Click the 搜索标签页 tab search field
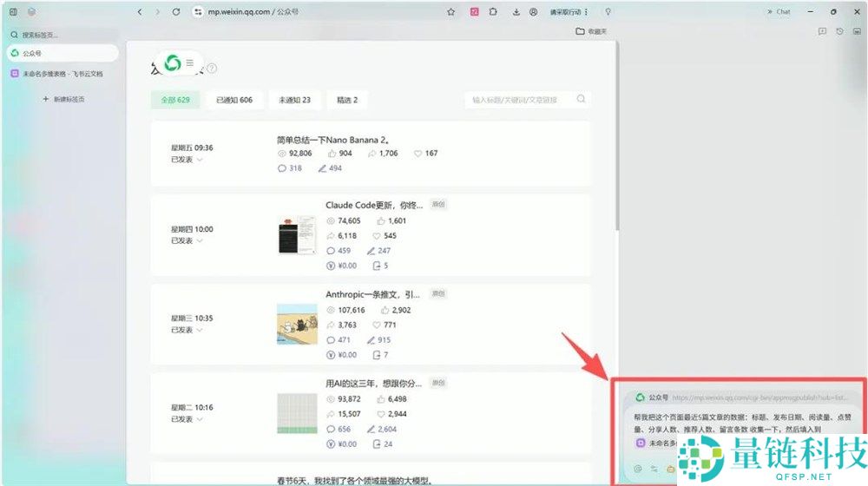This screenshot has width=868, height=486. (62, 35)
